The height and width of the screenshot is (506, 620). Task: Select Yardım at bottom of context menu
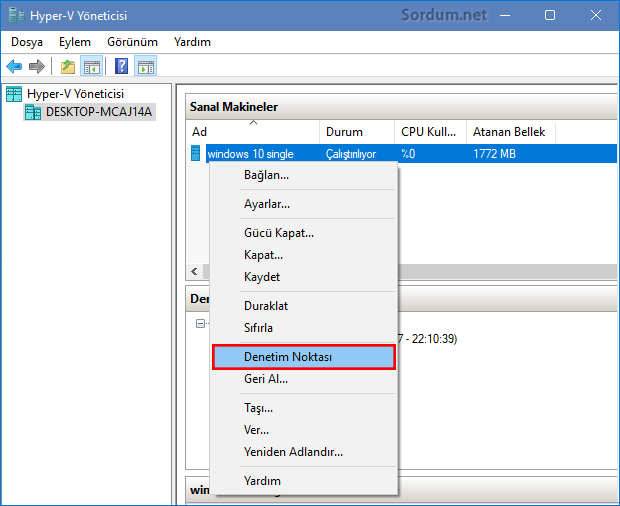tap(304, 481)
